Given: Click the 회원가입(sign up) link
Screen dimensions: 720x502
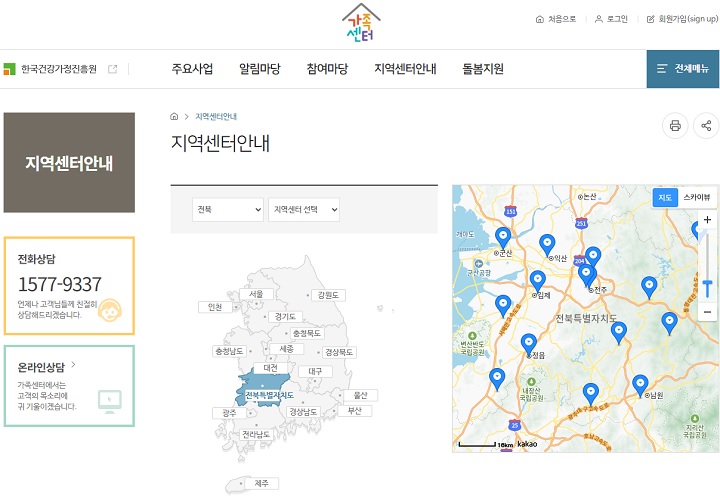Looking at the screenshot, I should tap(682, 19).
